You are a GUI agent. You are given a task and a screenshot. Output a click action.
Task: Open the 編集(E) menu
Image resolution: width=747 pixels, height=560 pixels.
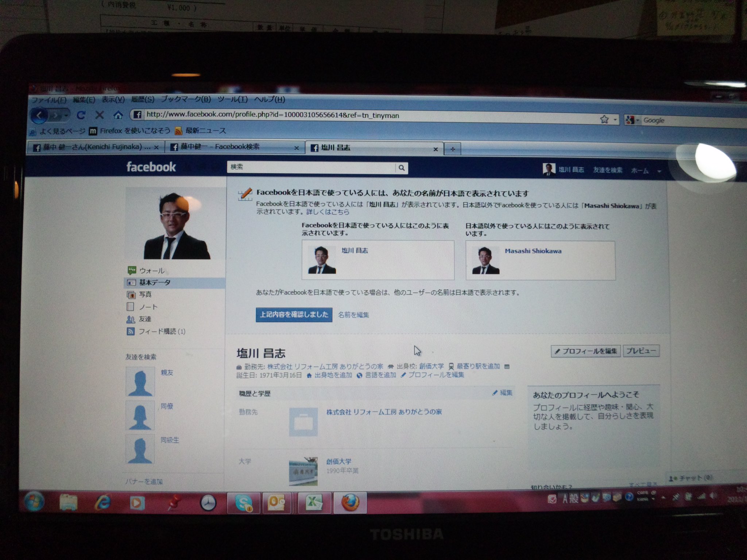tap(84, 100)
